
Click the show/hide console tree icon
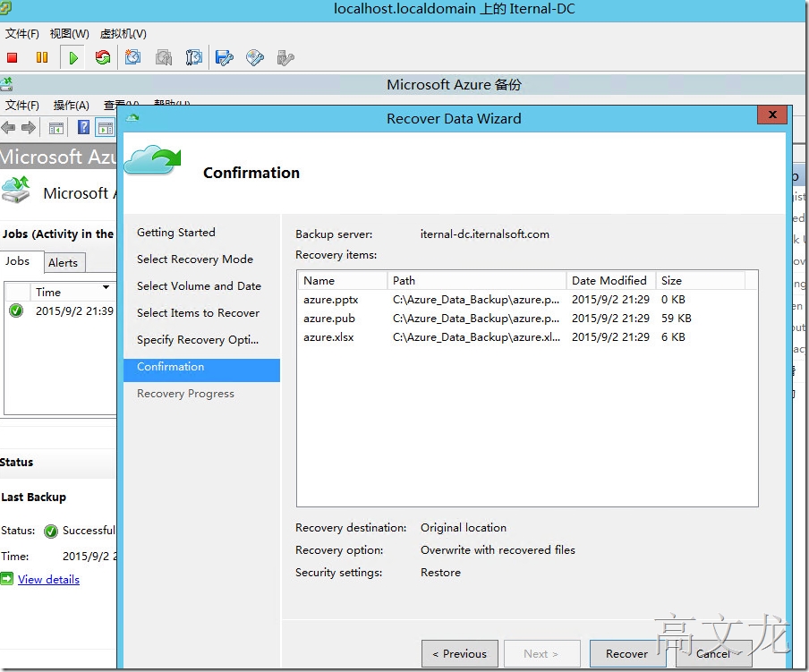(56, 128)
